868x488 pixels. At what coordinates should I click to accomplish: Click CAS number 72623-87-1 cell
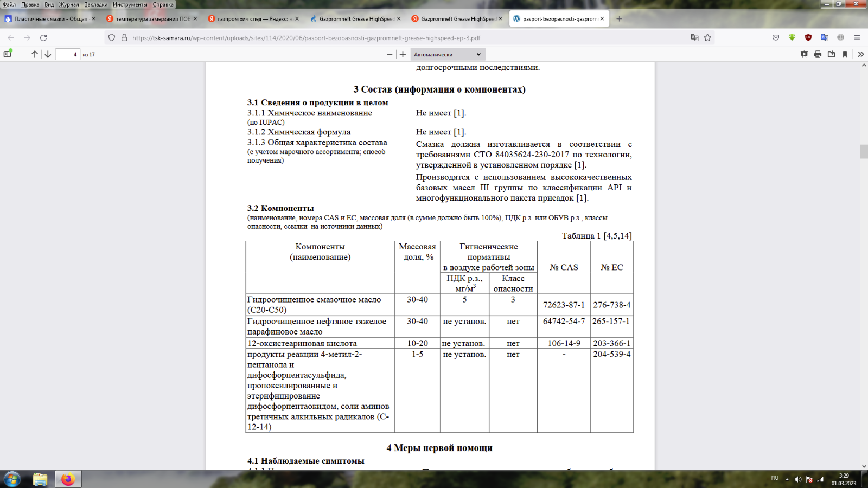click(x=564, y=305)
